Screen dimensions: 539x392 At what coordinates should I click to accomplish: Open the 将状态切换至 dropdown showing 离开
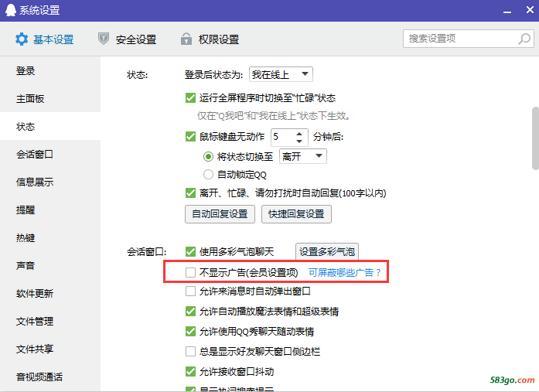point(303,156)
